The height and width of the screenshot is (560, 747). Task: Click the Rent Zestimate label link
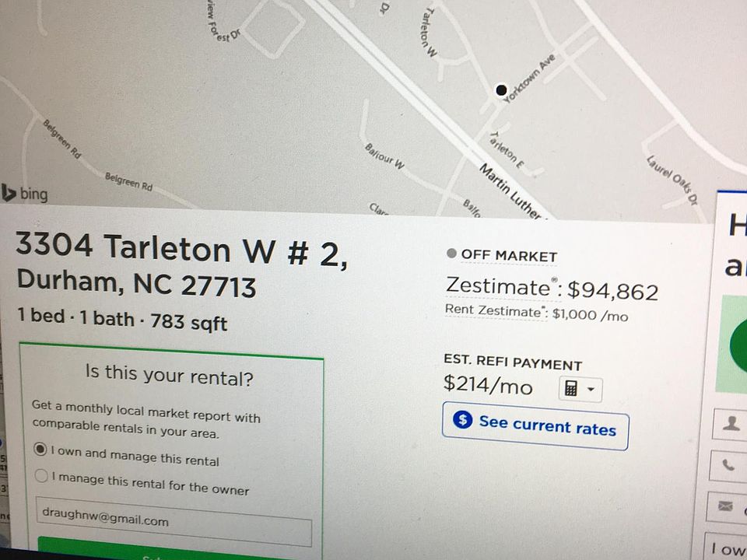point(493,310)
